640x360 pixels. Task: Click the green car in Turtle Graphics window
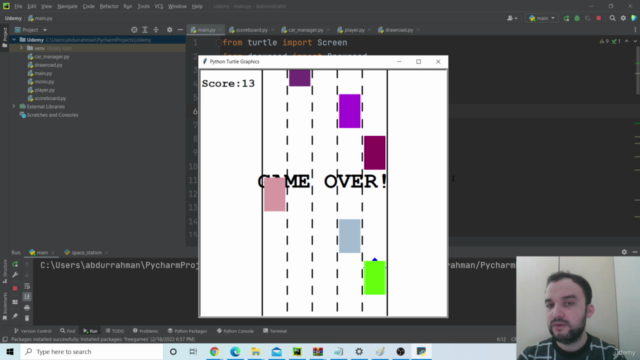click(375, 278)
